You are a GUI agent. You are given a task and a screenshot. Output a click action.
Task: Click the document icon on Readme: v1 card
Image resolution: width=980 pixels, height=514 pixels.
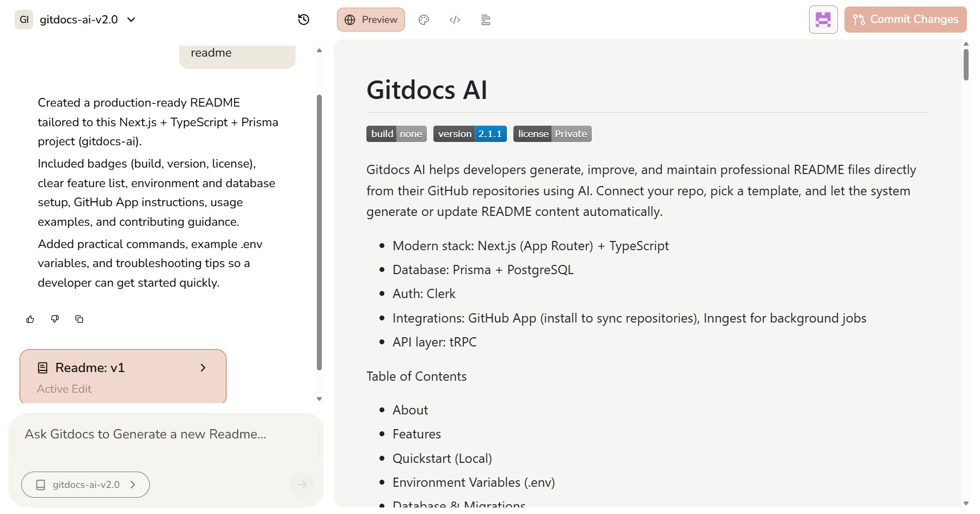pos(42,368)
